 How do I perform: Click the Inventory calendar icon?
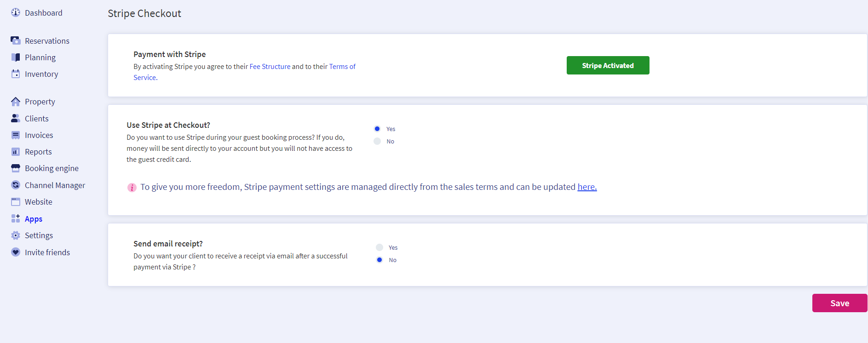(x=16, y=74)
